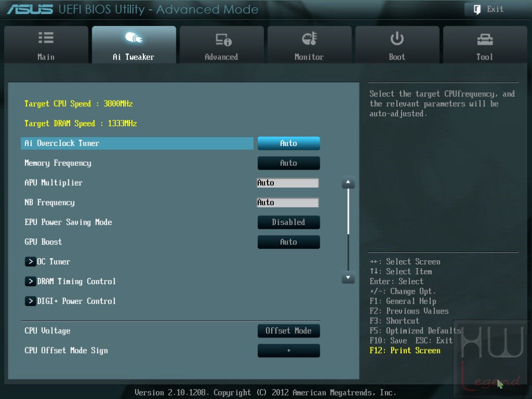
Task: Click the Exit door icon
Action: pyautogui.click(x=477, y=9)
